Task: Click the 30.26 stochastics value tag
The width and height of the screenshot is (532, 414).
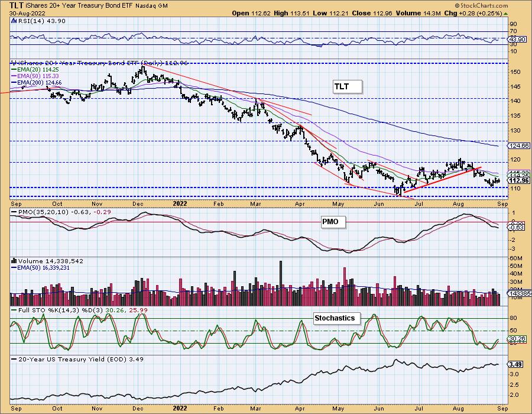Action: tap(517, 339)
